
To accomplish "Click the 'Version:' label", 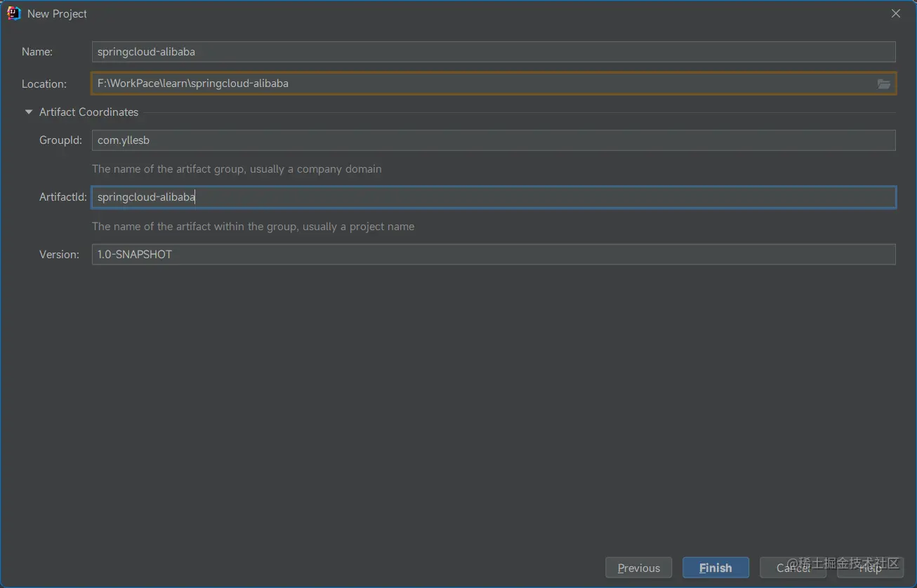I will tap(59, 254).
